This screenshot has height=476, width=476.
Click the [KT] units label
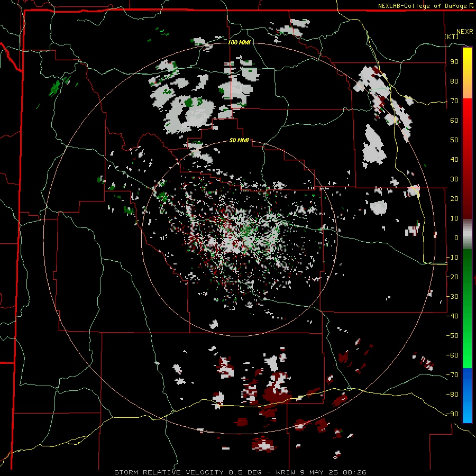[x=452, y=36]
